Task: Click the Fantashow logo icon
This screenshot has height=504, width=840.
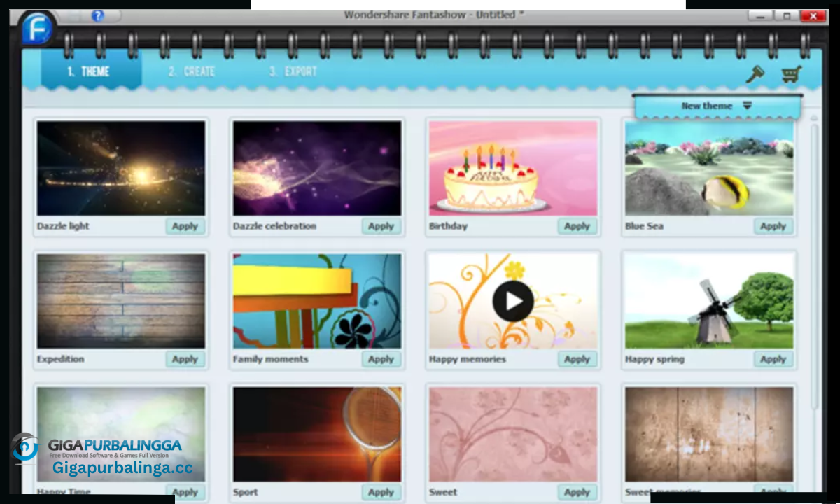Action: coord(36,29)
